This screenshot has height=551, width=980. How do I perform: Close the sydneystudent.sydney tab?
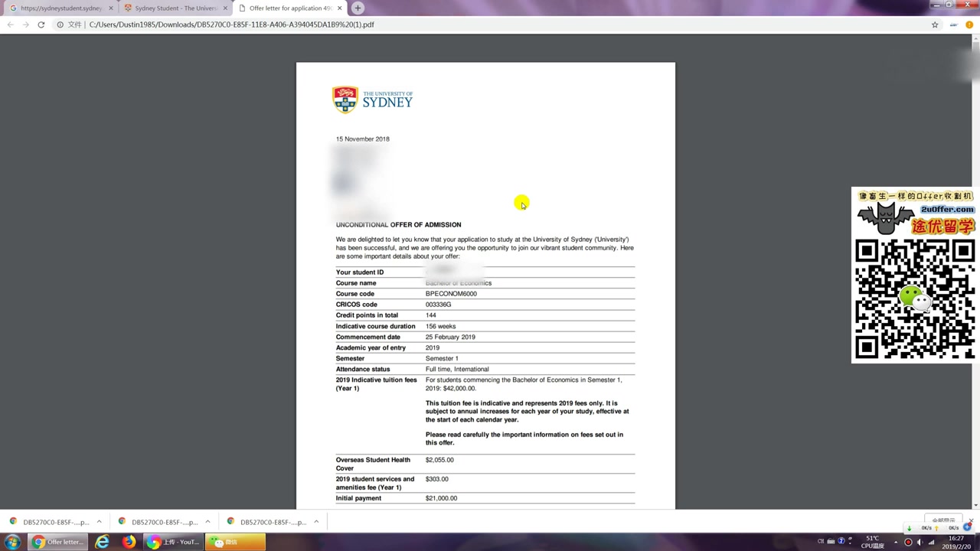pos(111,8)
